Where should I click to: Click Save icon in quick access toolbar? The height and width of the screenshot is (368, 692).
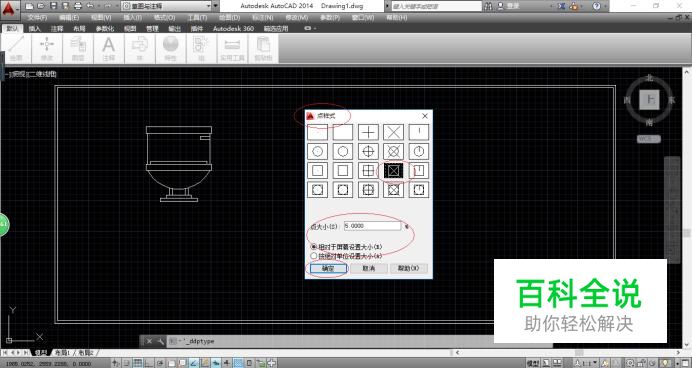point(53,6)
